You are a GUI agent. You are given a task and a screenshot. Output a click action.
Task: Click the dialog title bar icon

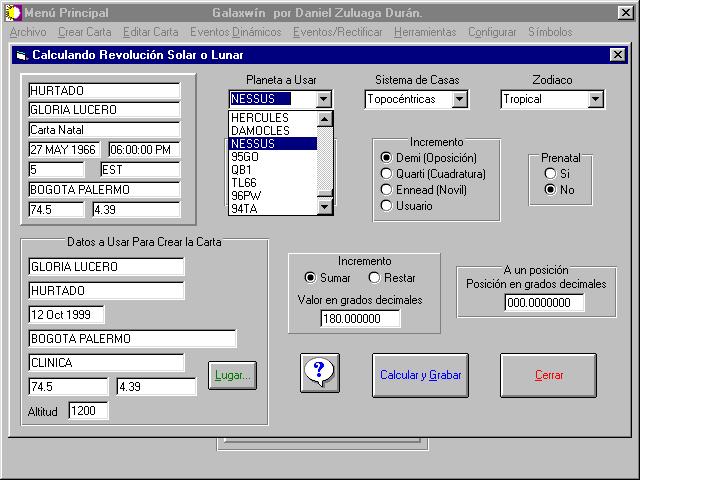(22, 56)
